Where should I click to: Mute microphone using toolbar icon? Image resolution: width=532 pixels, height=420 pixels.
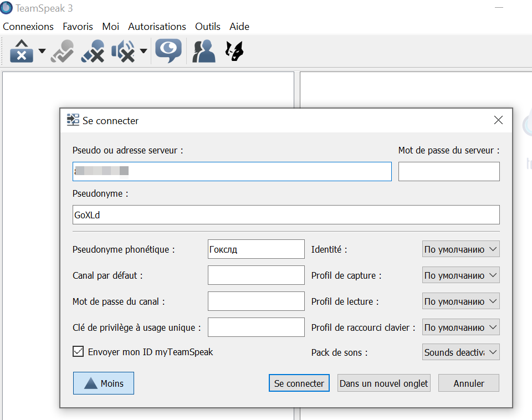coord(93,51)
